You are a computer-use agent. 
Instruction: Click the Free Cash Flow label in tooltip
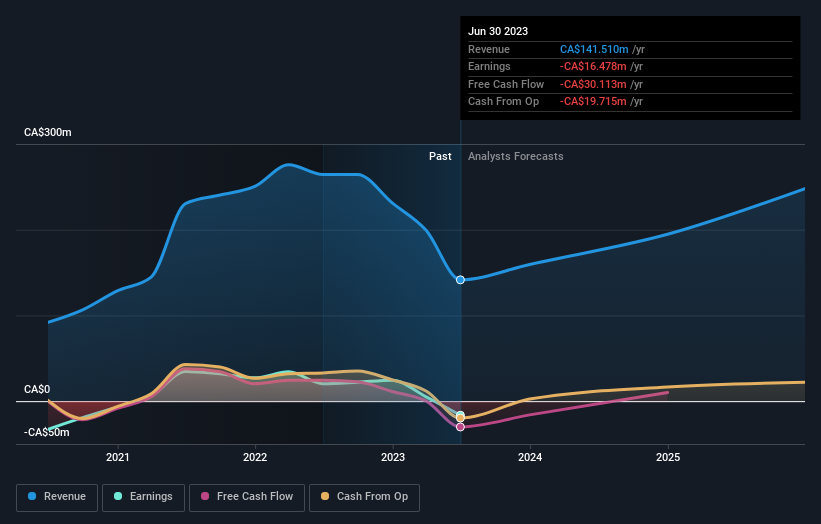(x=506, y=84)
